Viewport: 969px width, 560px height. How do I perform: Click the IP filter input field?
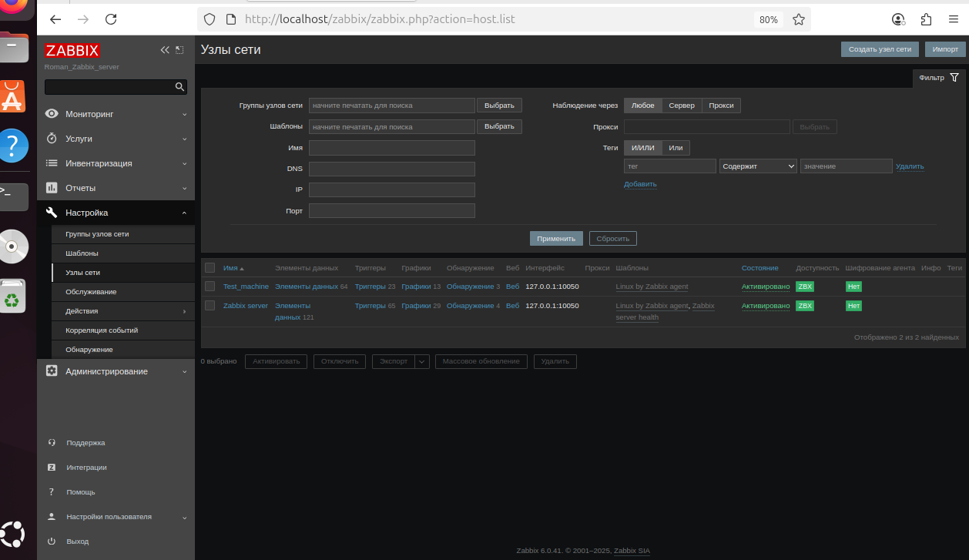tap(392, 189)
